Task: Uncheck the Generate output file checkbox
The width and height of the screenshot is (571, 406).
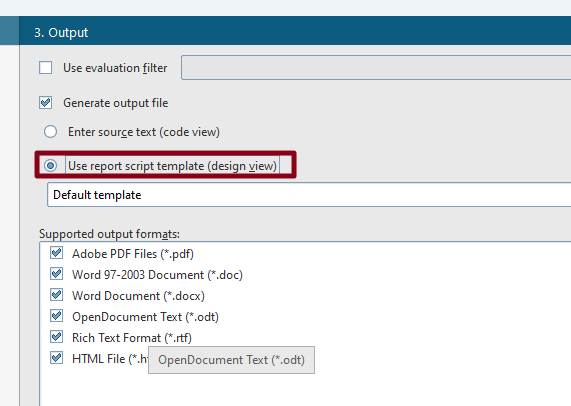Action: click(46, 103)
